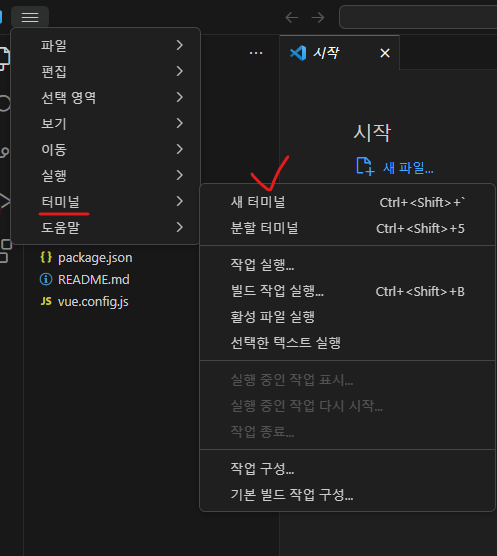Expand submenu arrow next to 도움말

[180, 227]
